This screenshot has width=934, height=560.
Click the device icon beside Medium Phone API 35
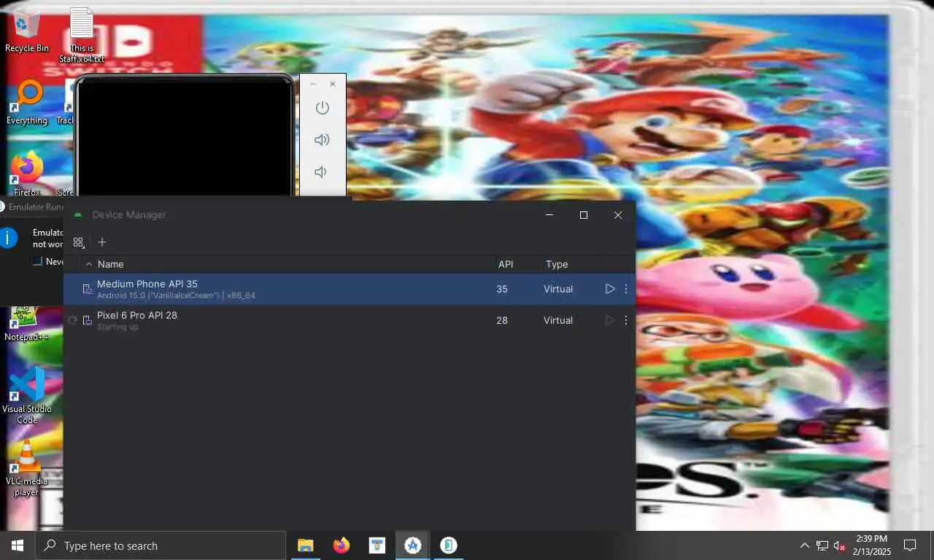click(x=87, y=289)
